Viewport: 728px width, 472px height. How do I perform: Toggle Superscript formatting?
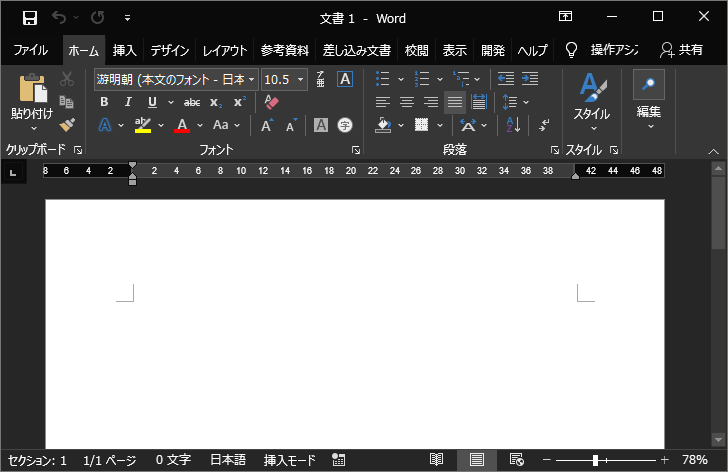(x=240, y=102)
